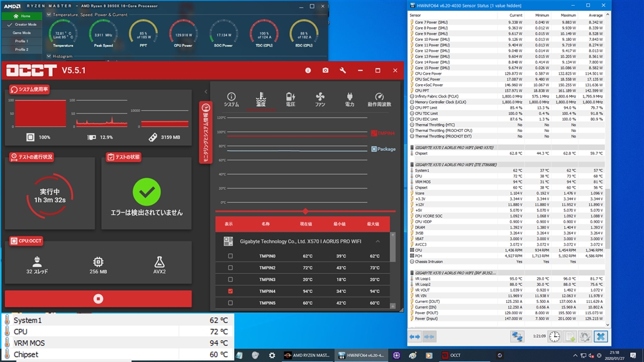This screenshot has height=362, width=644.
Task: Click the HWiNFO reset clock icon
Action: pos(554,337)
